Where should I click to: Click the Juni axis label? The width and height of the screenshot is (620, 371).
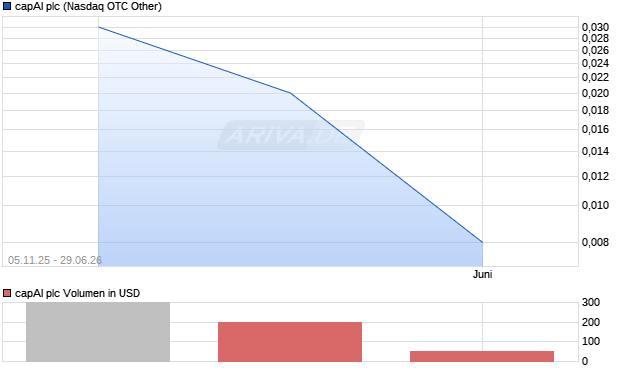click(482, 274)
